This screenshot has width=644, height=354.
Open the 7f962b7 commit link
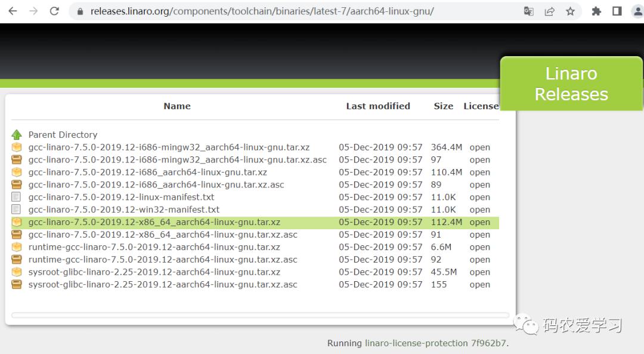[488, 343]
